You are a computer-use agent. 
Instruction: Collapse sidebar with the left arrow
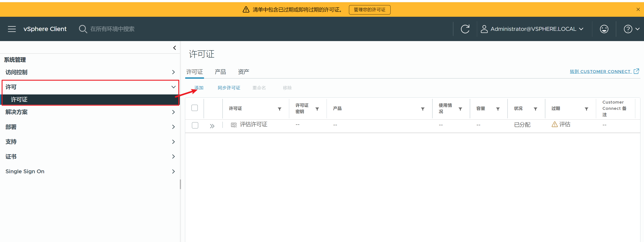(x=174, y=48)
